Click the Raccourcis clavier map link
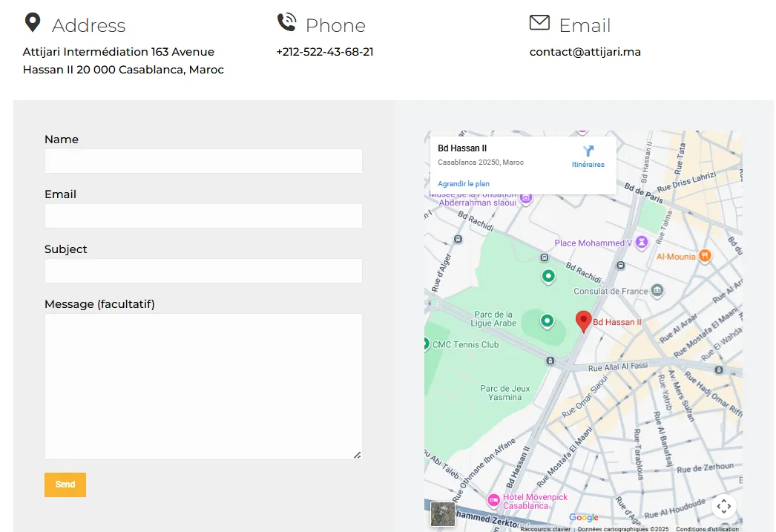This screenshot has width=776, height=532. tap(545, 529)
